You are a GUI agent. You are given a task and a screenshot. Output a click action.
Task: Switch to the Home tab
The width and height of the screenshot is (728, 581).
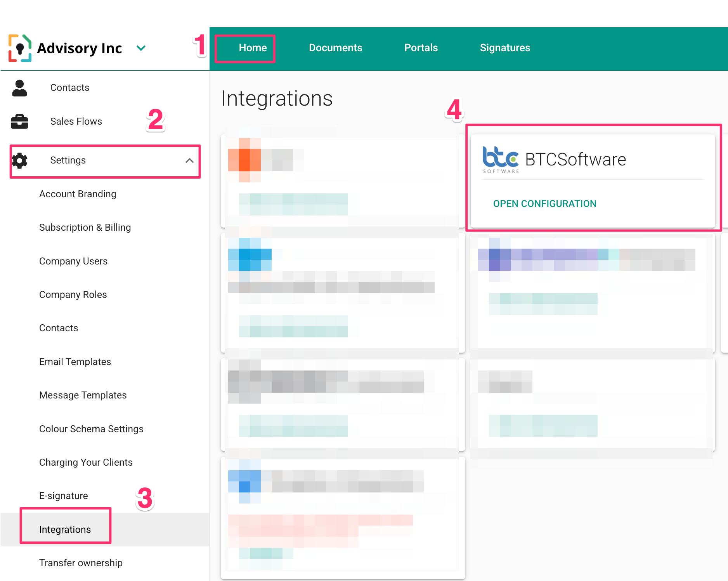pyautogui.click(x=253, y=48)
